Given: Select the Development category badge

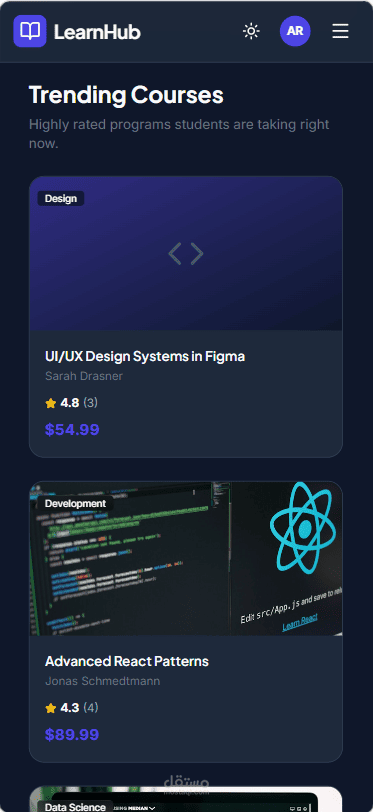Looking at the screenshot, I should (75, 503).
